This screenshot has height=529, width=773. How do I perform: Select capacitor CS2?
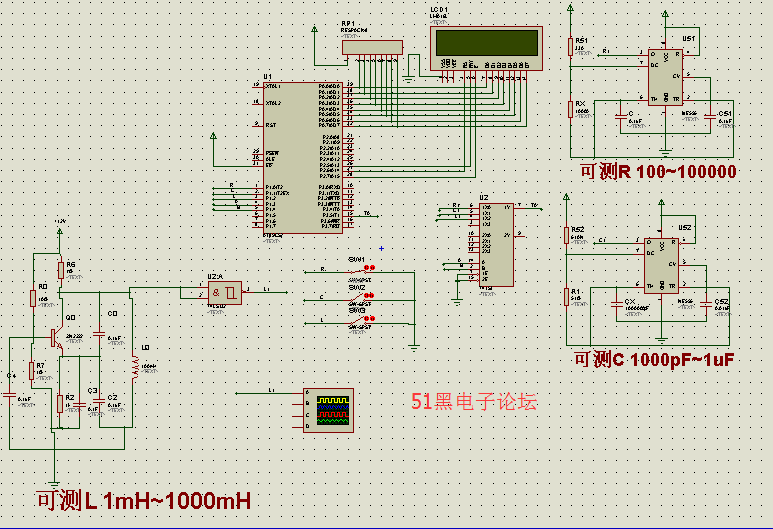tap(706, 305)
